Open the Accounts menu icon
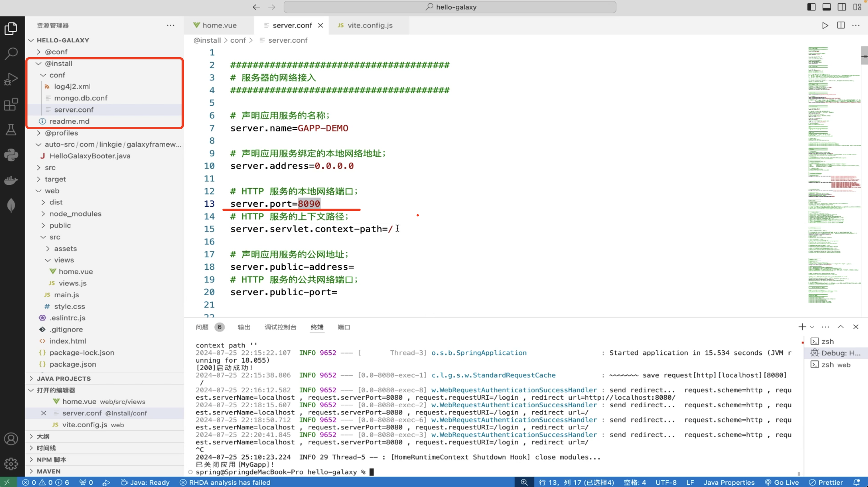 [11, 439]
